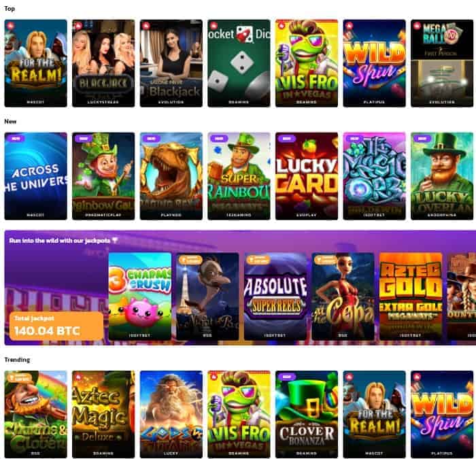Click the jackpot badge on Charms & Clovers
Image resolution: width=476 pixels, height=459 pixels.
pos(20,378)
